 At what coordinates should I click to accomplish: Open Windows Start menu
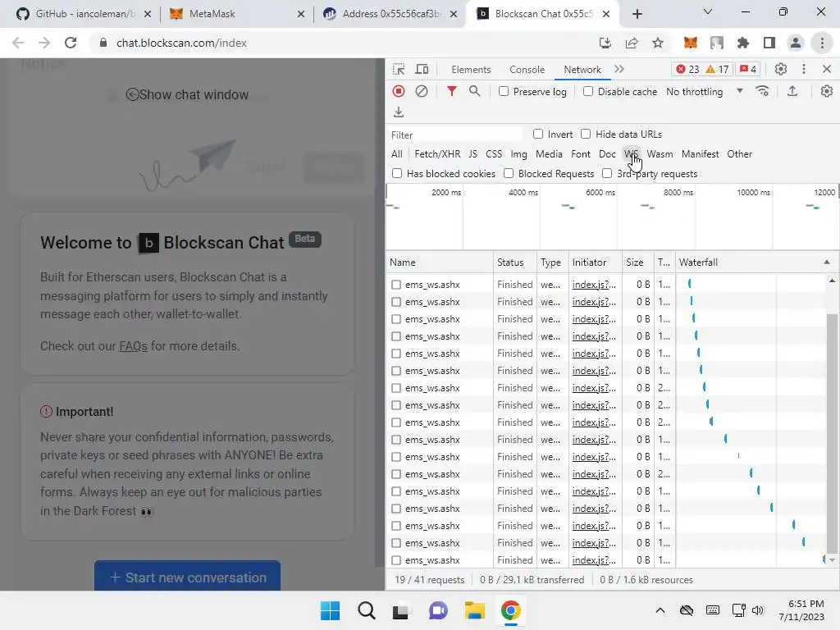330,610
